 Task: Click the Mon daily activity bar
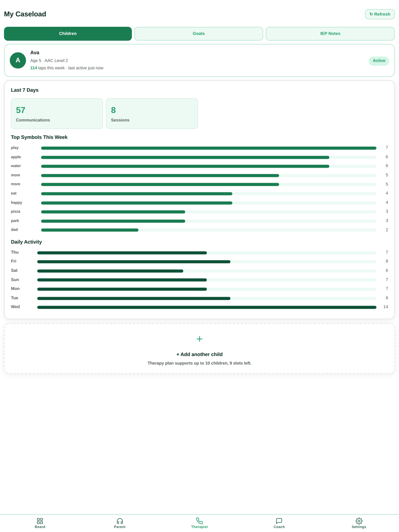tap(207, 289)
